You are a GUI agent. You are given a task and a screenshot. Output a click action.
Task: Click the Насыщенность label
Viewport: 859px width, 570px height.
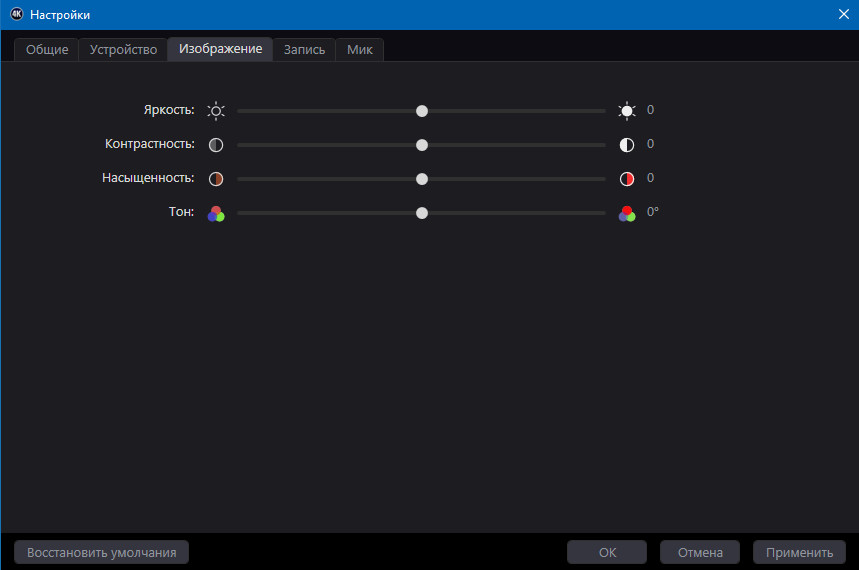[148, 178]
